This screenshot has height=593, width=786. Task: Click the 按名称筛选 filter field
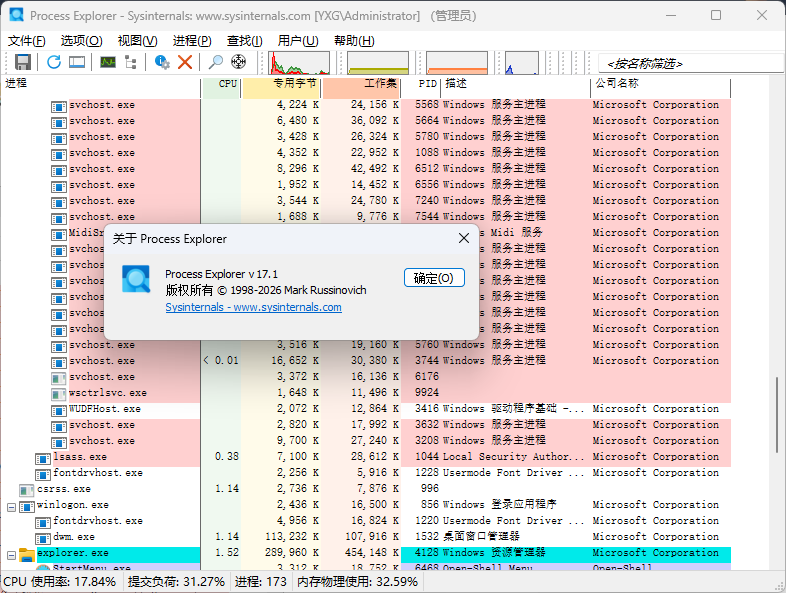coord(692,64)
